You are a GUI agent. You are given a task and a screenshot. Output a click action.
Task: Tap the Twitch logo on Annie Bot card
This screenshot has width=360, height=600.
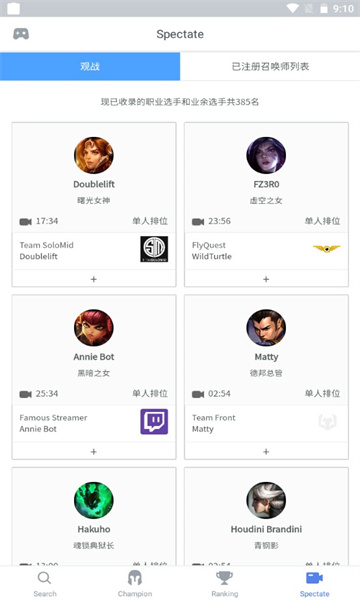(x=154, y=422)
